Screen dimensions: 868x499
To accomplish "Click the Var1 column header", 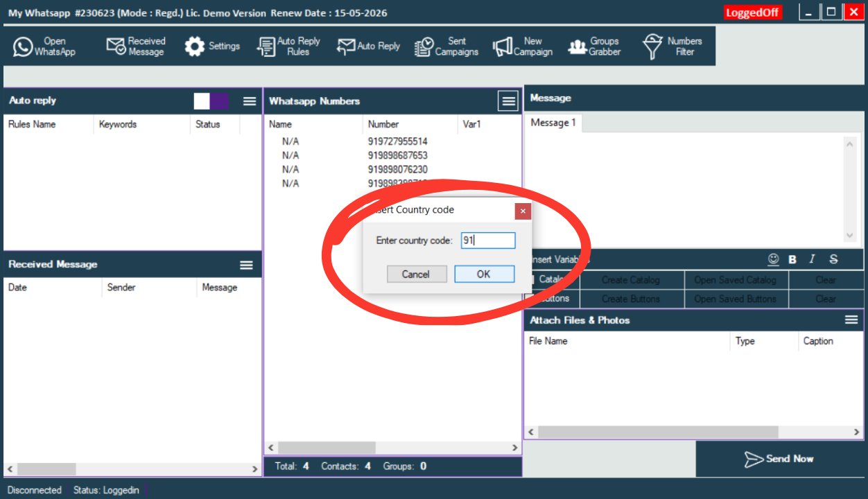I will point(489,125).
